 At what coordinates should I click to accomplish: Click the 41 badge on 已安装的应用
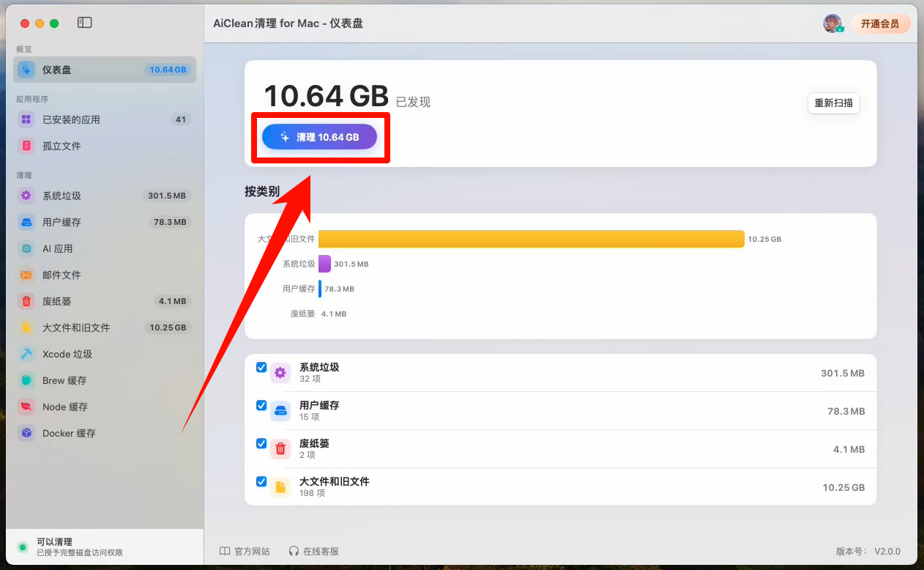(181, 119)
